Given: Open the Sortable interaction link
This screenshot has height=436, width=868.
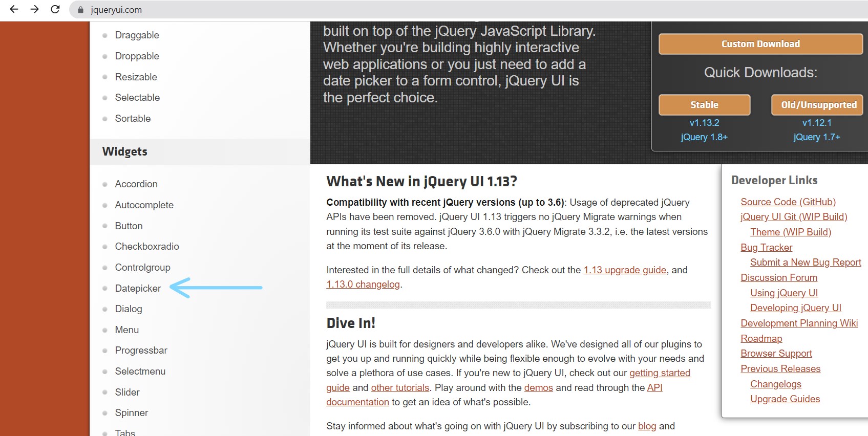Looking at the screenshot, I should pyautogui.click(x=133, y=118).
